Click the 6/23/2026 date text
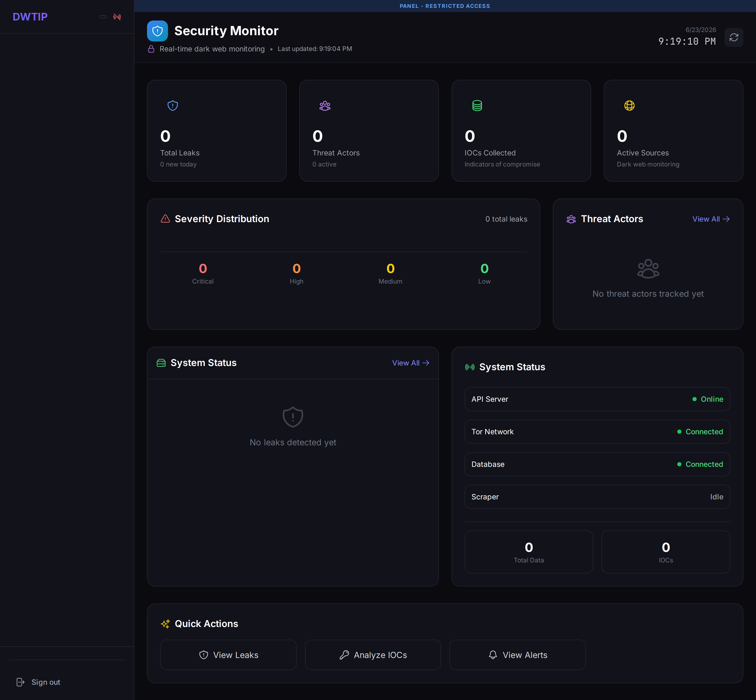The width and height of the screenshot is (756, 700). point(701,30)
